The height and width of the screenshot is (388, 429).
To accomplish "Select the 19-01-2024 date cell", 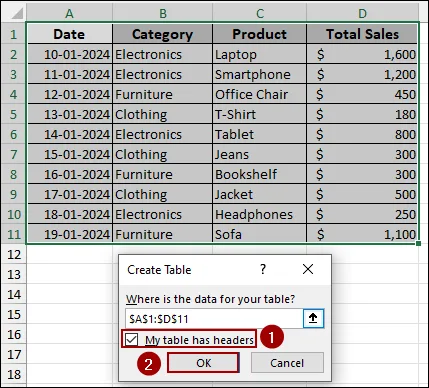I will 70,234.
